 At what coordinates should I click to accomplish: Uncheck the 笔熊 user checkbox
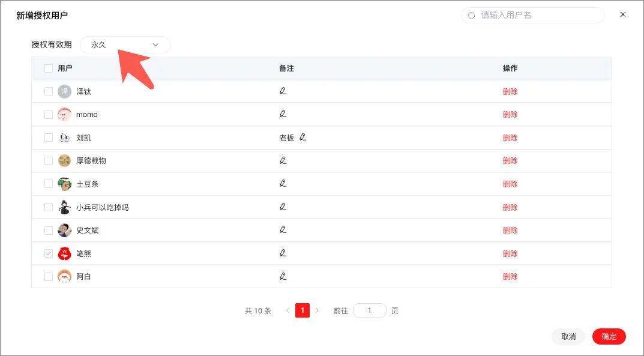(x=49, y=253)
